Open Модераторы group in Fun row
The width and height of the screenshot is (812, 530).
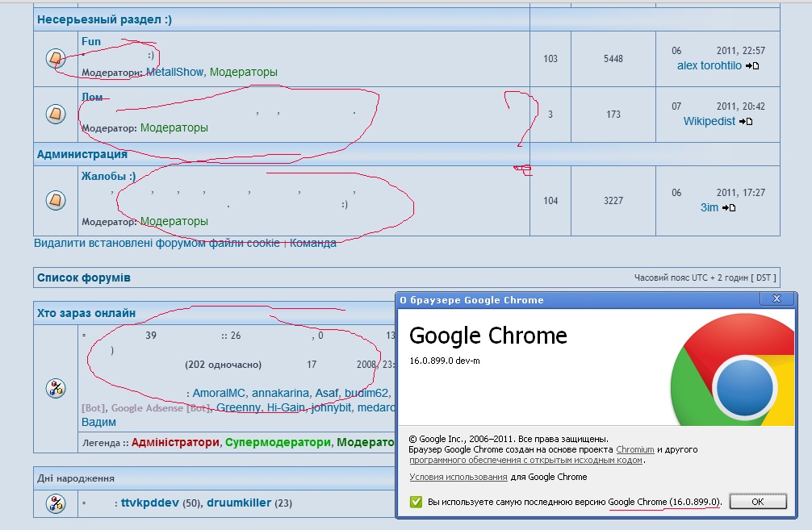tap(244, 72)
